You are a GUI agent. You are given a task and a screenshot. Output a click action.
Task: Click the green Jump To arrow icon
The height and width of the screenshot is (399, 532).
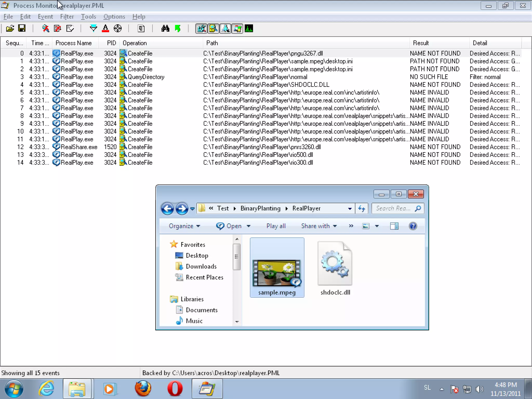178,28
